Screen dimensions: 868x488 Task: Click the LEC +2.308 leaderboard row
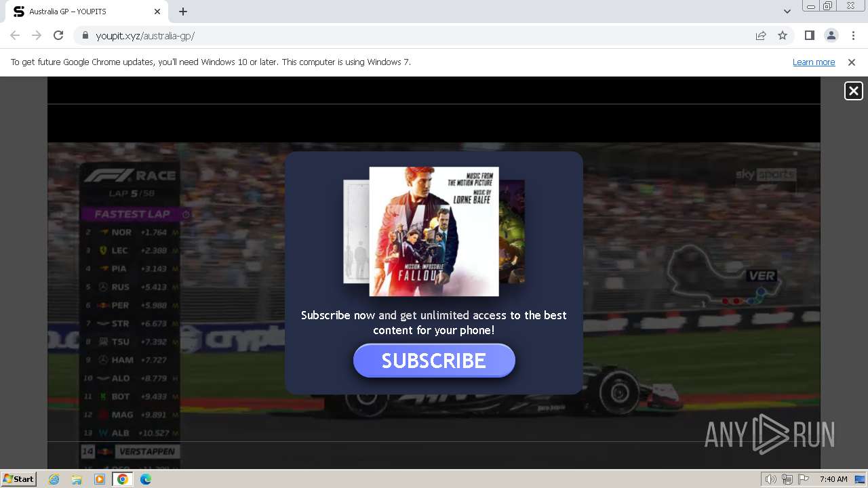(x=131, y=251)
